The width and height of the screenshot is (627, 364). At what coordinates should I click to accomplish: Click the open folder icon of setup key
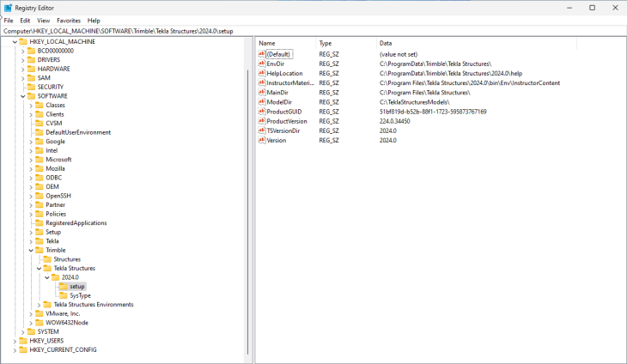tap(64, 287)
